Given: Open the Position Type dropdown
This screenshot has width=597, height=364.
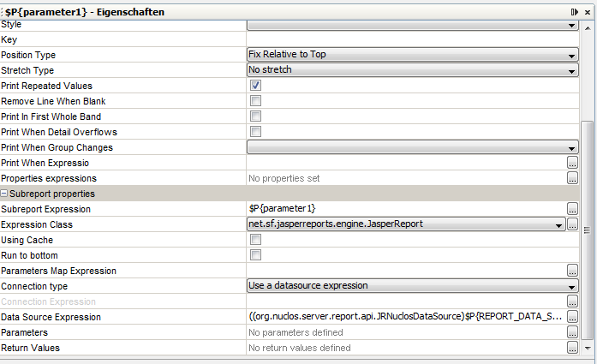Looking at the screenshot, I should [413, 55].
